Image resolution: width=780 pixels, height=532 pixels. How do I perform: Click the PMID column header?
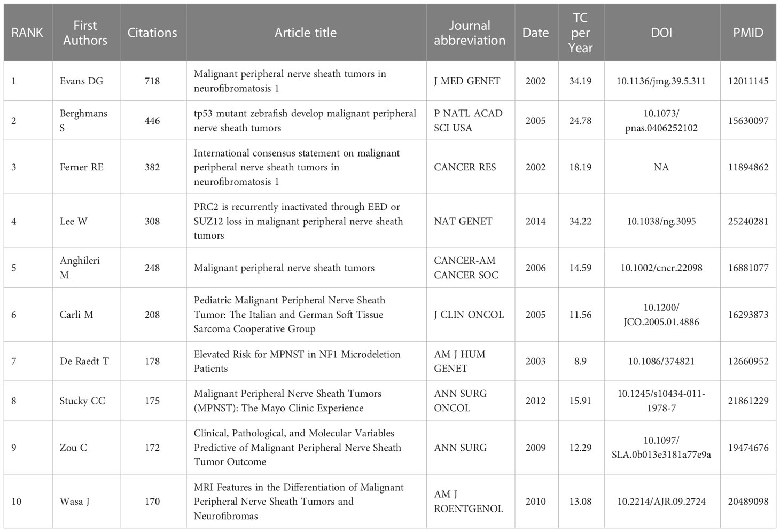(748, 33)
